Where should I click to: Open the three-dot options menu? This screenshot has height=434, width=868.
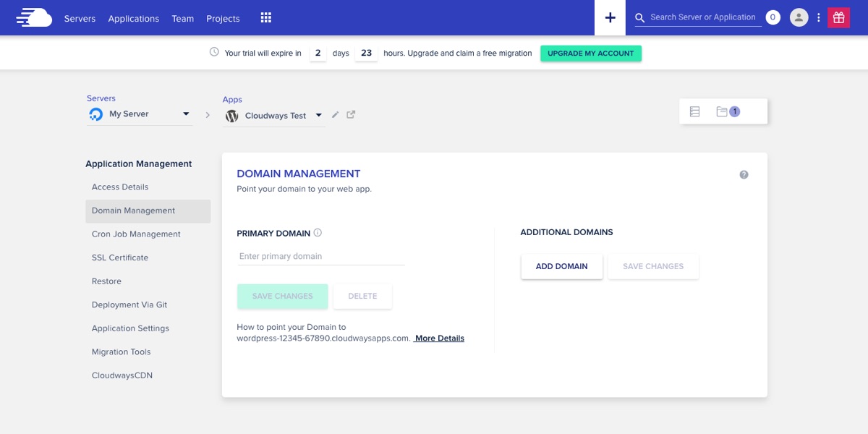[x=819, y=17]
